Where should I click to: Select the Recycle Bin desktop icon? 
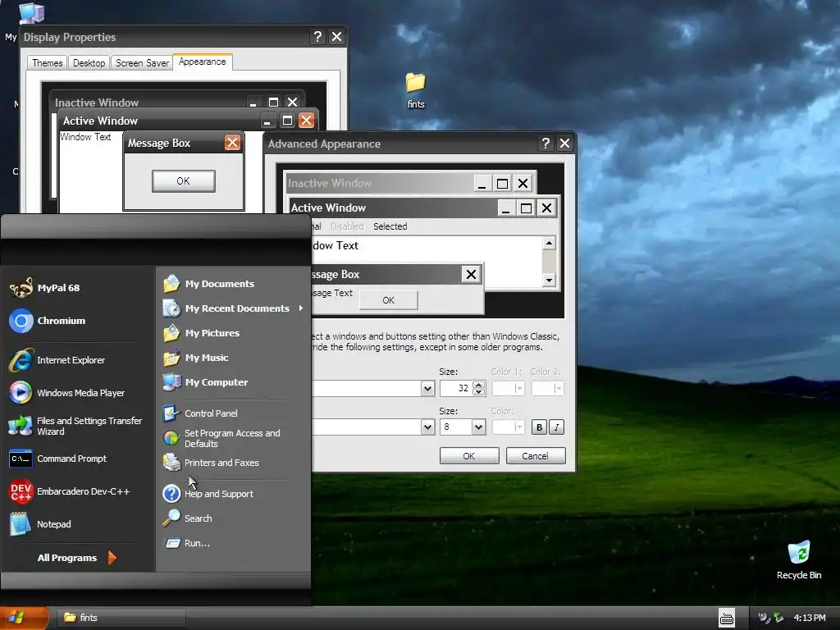click(x=799, y=559)
